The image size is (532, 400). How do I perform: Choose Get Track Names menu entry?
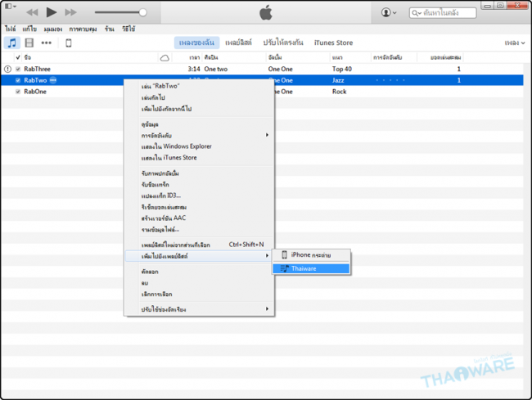click(x=200, y=184)
